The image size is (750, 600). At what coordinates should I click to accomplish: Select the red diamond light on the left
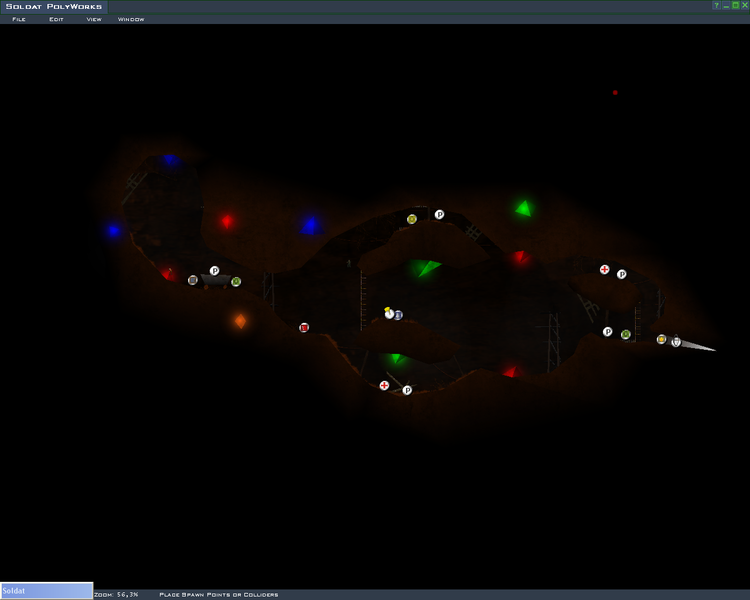point(227,221)
